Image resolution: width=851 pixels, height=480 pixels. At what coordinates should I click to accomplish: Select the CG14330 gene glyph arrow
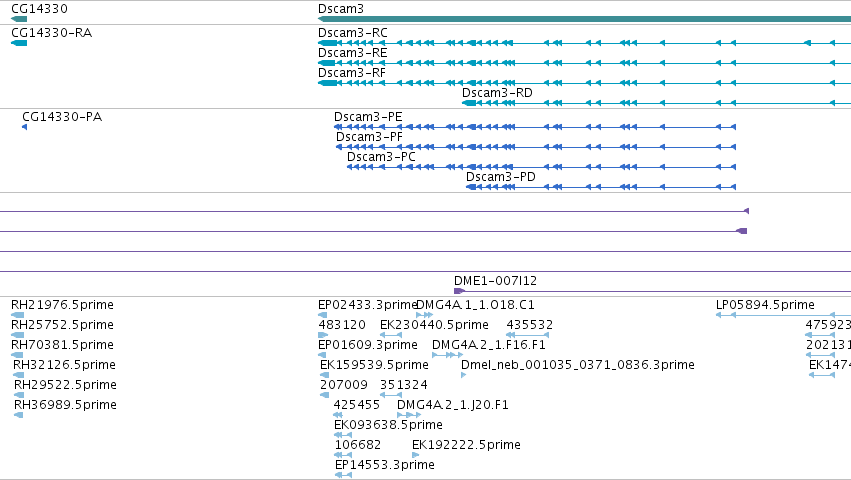(x=19, y=19)
